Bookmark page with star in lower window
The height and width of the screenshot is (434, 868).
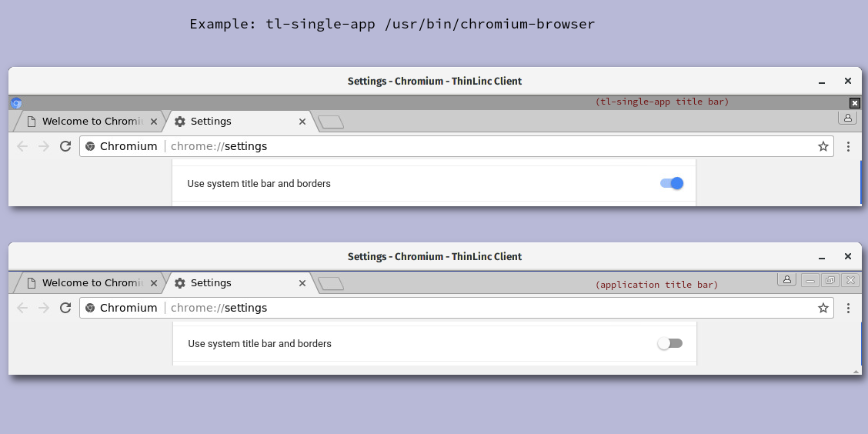(x=823, y=308)
